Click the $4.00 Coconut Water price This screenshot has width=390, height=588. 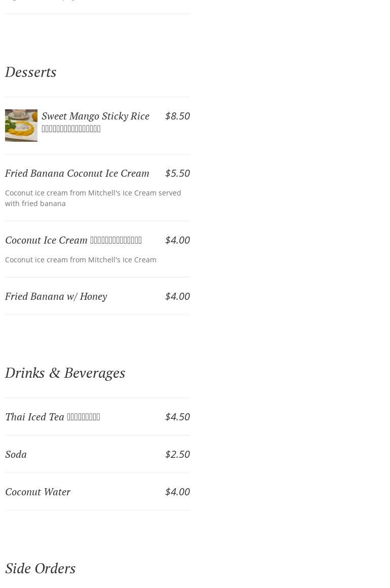(177, 492)
